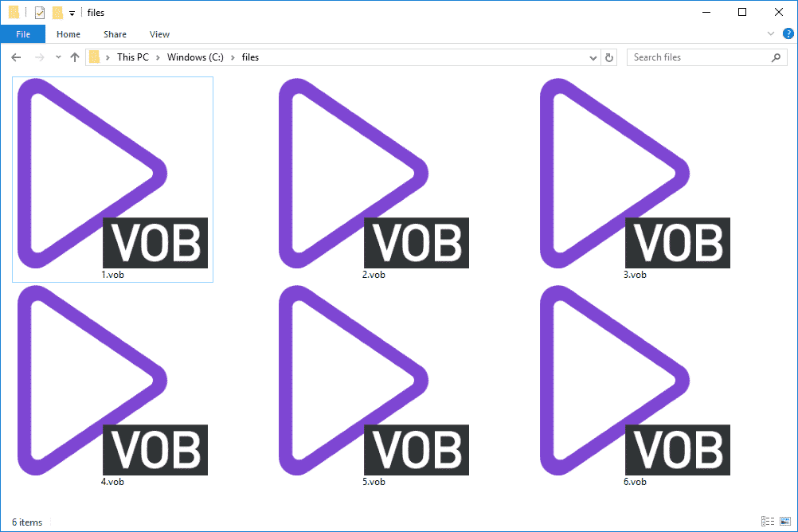Click inside the Search files box
The height and width of the screenshot is (532, 798).
(693, 57)
